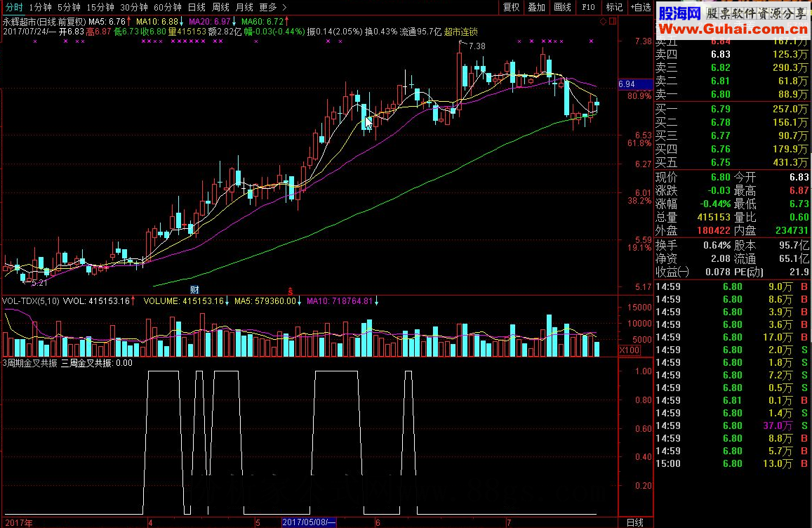Add stock via +自选 button
This screenshot has height=528, width=812.
pos(641,7)
